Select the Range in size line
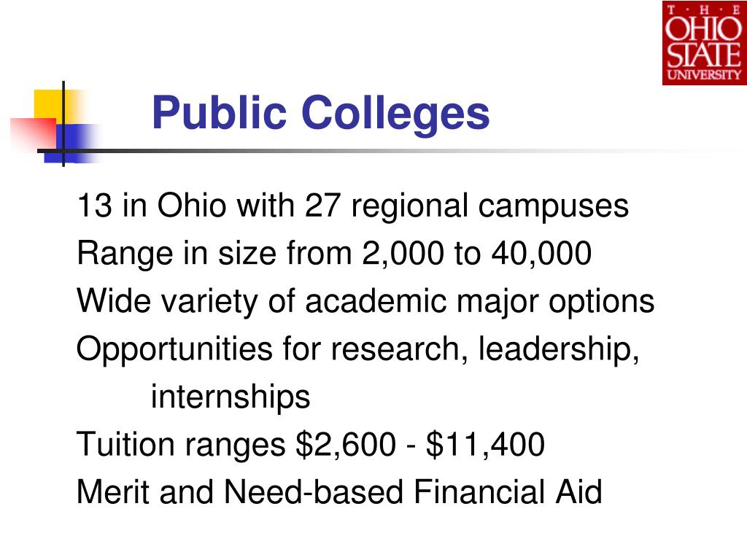Viewport: 747px width, 560px height. pos(334,253)
